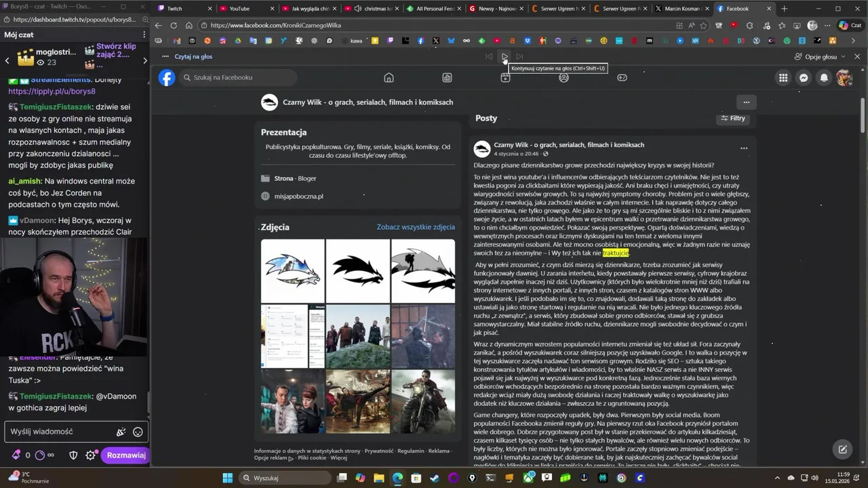Skip to previous paragraph in Read aloud
This screenshot has width=868, height=488.
(x=489, y=56)
